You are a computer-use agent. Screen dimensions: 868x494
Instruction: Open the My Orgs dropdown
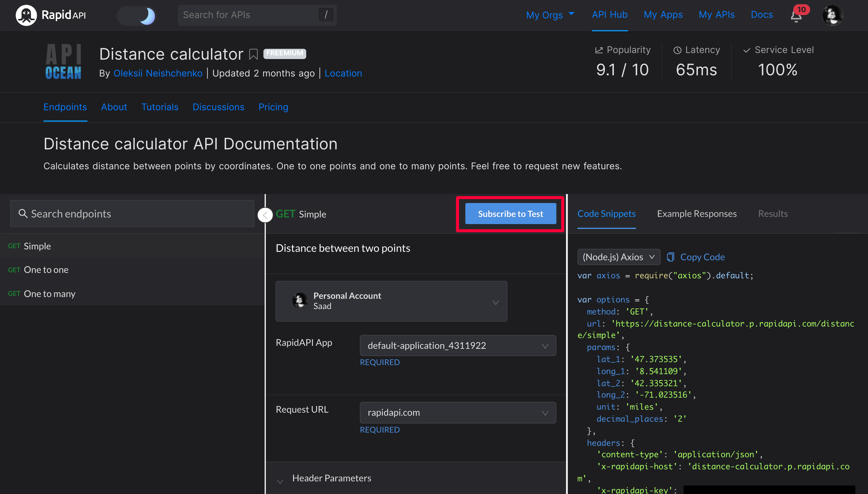[x=550, y=15]
